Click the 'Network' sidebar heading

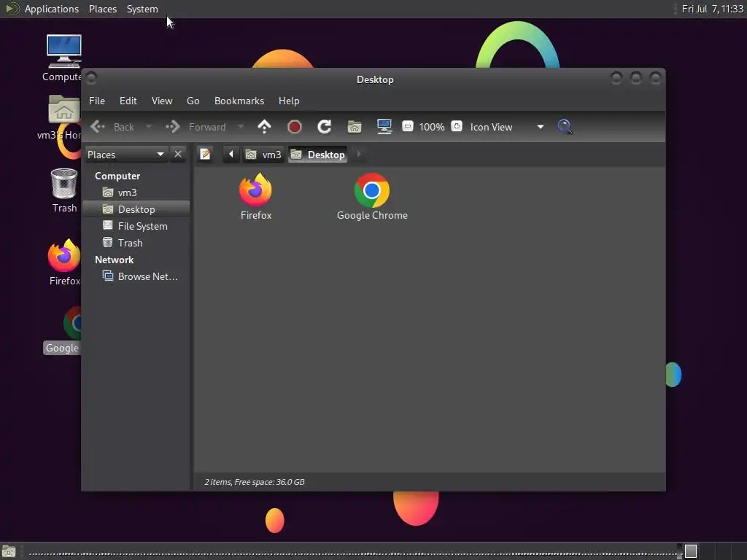[x=114, y=260]
